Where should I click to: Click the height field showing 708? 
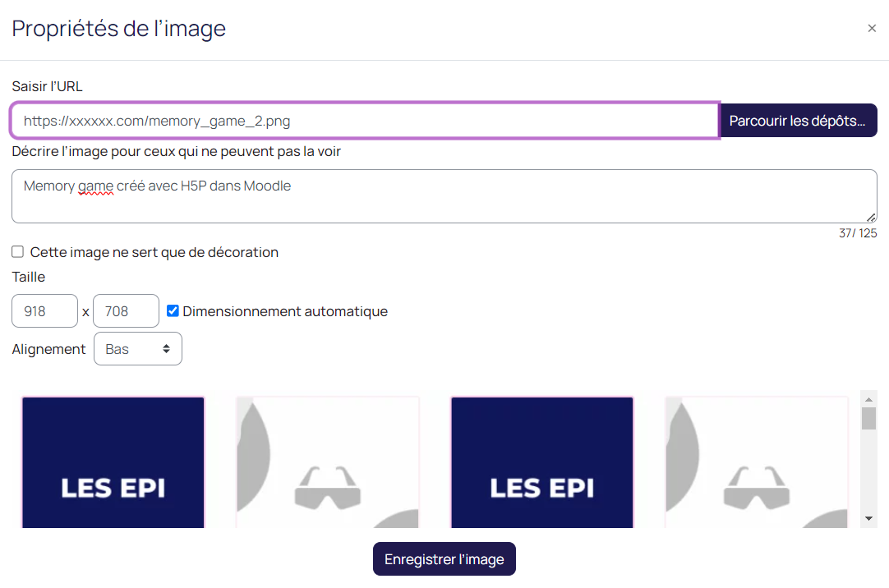[x=126, y=311]
